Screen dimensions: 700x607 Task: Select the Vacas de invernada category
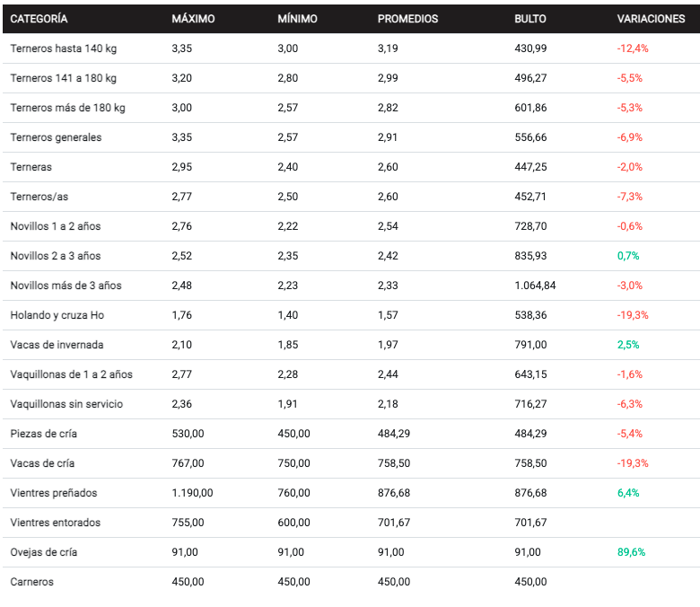[x=57, y=345]
